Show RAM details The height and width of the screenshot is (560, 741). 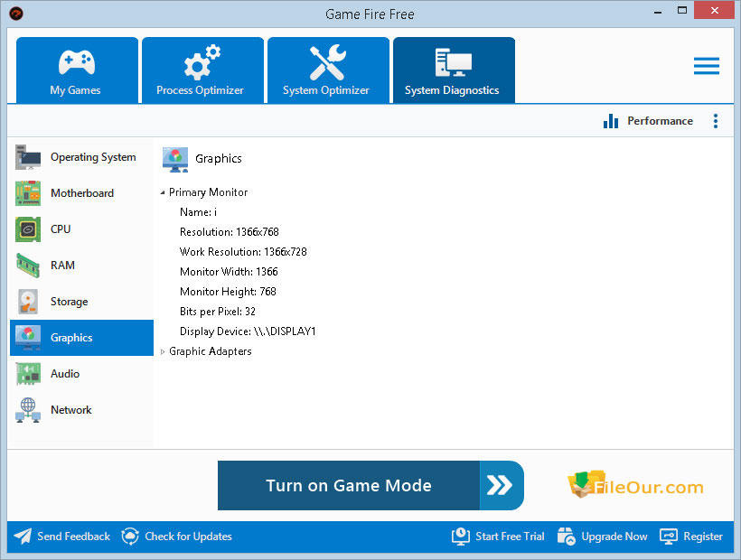(81, 266)
